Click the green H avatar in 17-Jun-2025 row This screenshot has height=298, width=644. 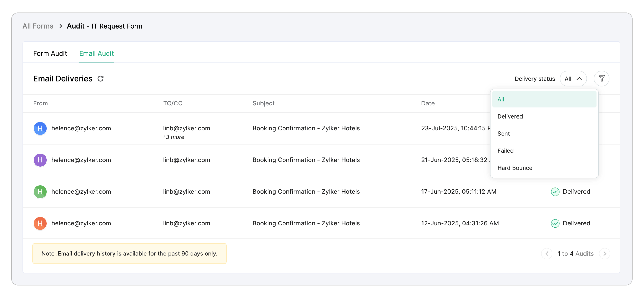40,192
